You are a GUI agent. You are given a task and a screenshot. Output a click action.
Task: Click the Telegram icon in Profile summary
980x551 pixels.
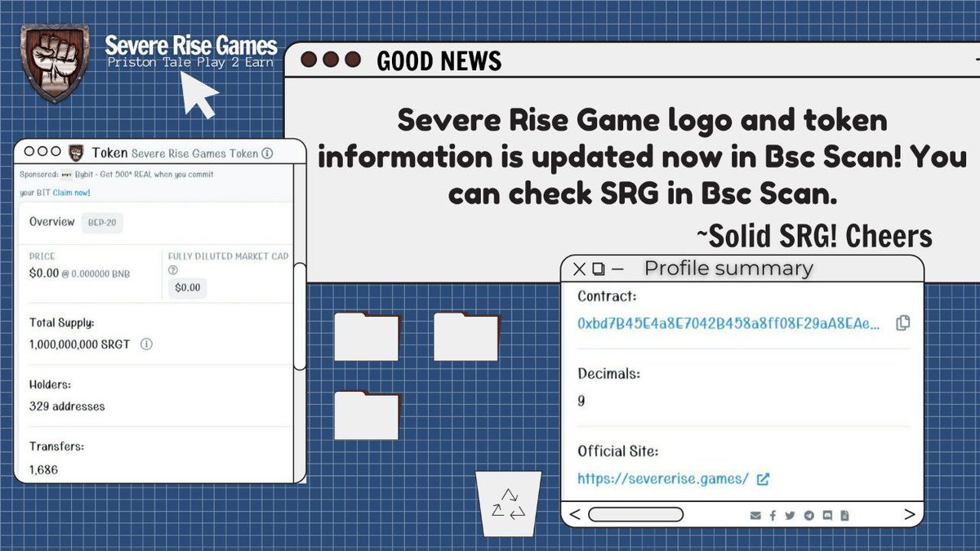pos(808,515)
